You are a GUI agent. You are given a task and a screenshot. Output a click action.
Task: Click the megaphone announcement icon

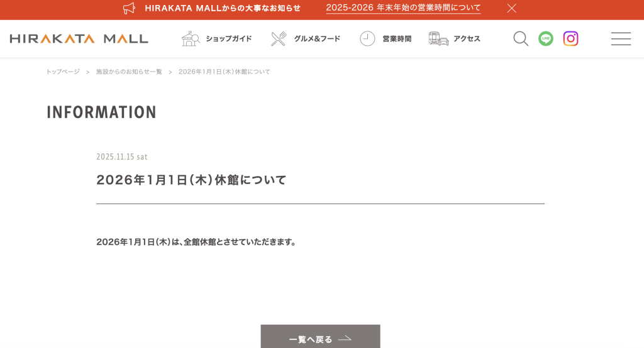point(129,8)
